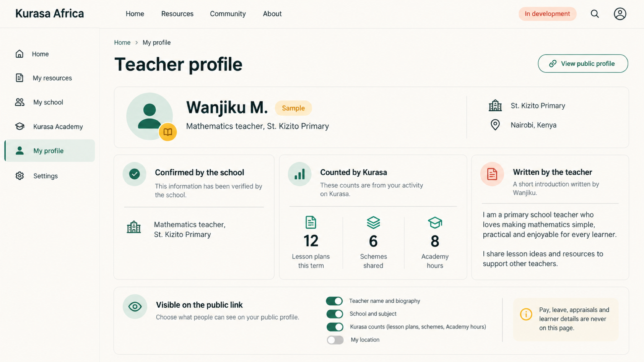Image resolution: width=644 pixels, height=362 pixels.
Task: Click the Home house icon in the sidebar
Action: [19, 54]
